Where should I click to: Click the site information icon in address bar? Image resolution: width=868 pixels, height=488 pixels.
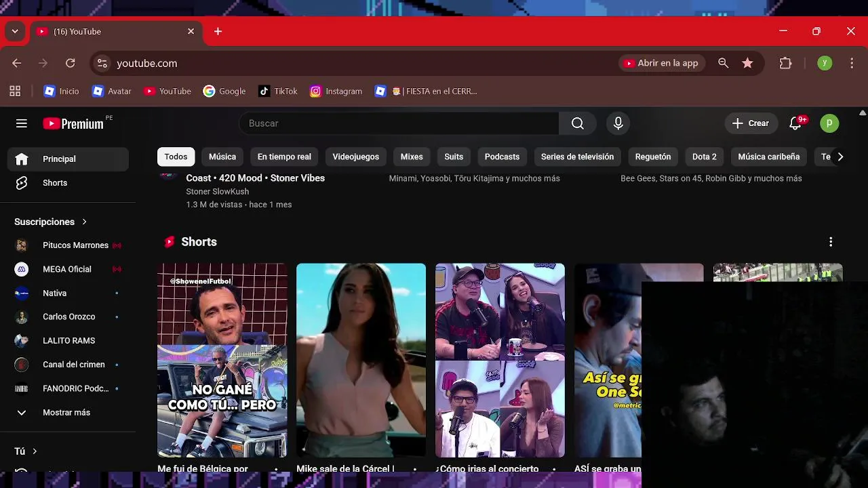tap(102, 63)
